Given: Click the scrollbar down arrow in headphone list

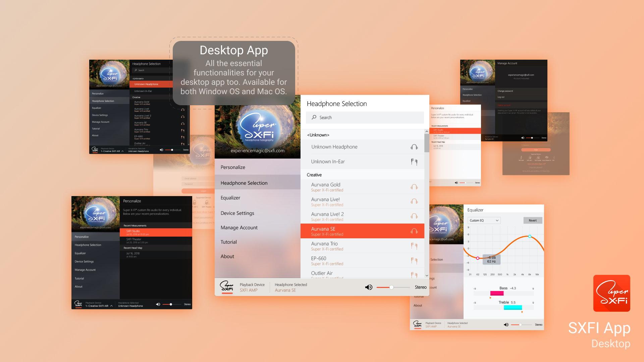Looking at the screenshot, I should (427, 276).
